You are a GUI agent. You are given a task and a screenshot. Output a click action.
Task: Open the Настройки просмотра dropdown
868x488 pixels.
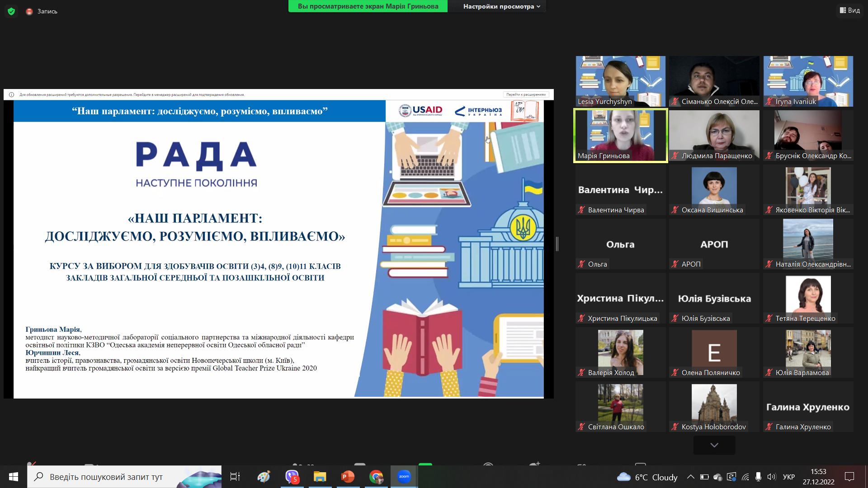501,6
